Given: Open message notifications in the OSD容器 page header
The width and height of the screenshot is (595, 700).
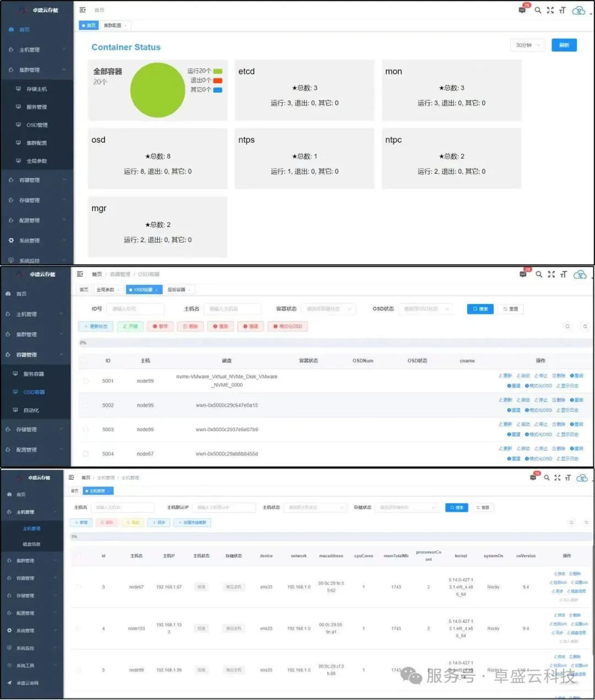Looking at the screenshot, I should 523,274.
